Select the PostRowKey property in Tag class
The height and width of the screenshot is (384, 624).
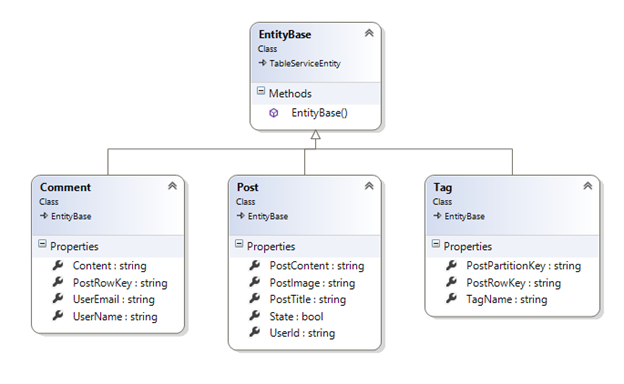point(513,283)
